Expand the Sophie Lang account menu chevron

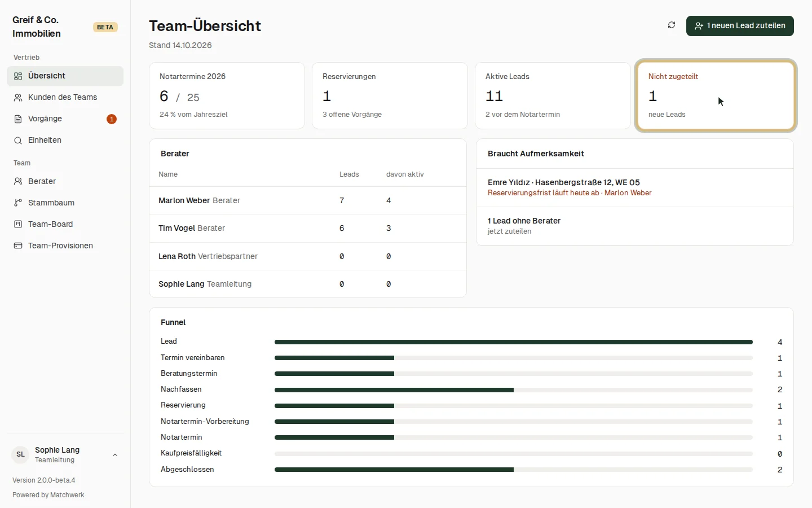pos(115,455)
